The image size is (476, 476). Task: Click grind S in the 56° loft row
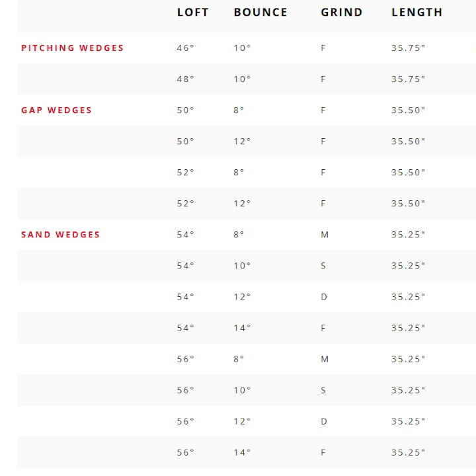tap(323, 390)
